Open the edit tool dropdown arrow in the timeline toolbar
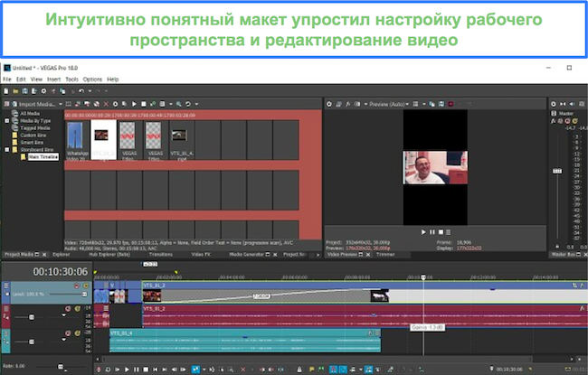 click(x=204, y=370)
